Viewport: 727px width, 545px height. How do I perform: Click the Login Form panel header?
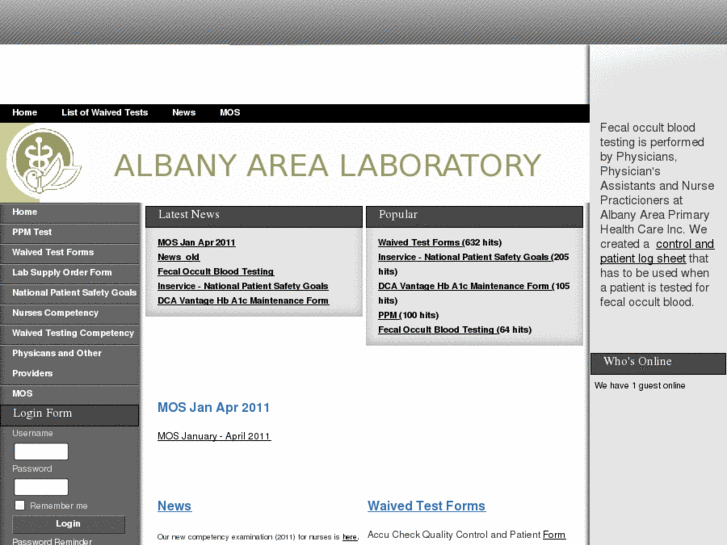(70, 415)
